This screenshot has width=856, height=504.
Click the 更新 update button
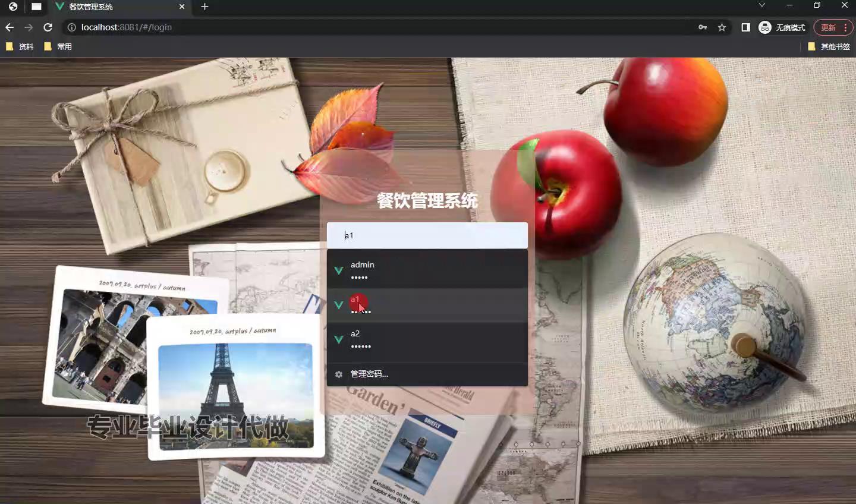(x=833, y=27)
